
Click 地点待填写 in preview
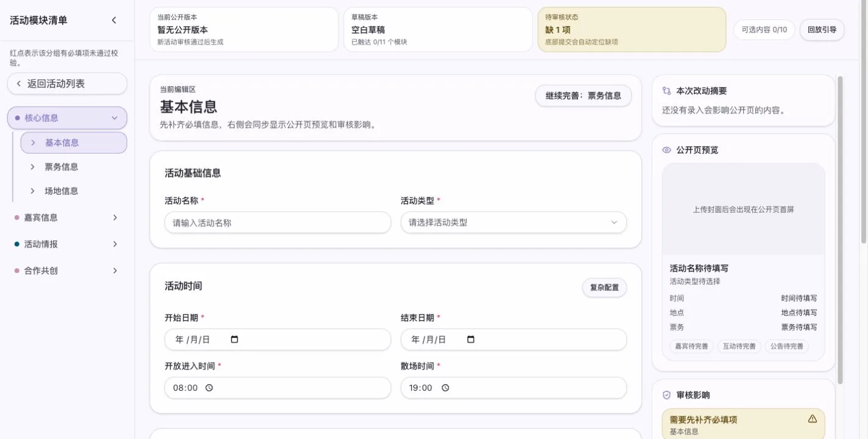799,312
